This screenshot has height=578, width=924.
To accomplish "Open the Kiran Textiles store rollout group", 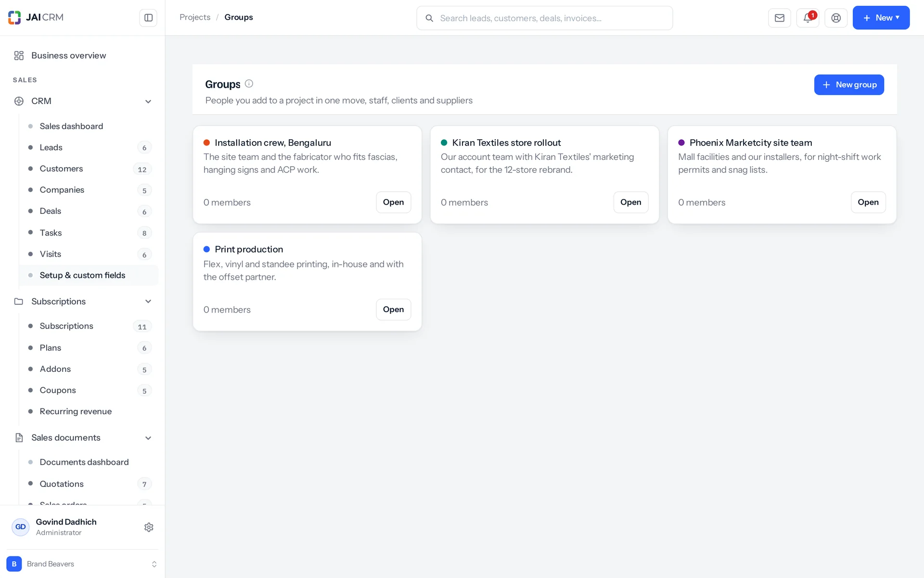I will click(x=630, y=202).
